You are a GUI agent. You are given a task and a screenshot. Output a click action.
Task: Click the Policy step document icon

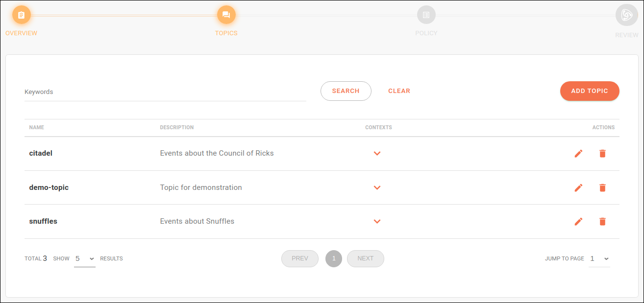[x=426, y=15]
